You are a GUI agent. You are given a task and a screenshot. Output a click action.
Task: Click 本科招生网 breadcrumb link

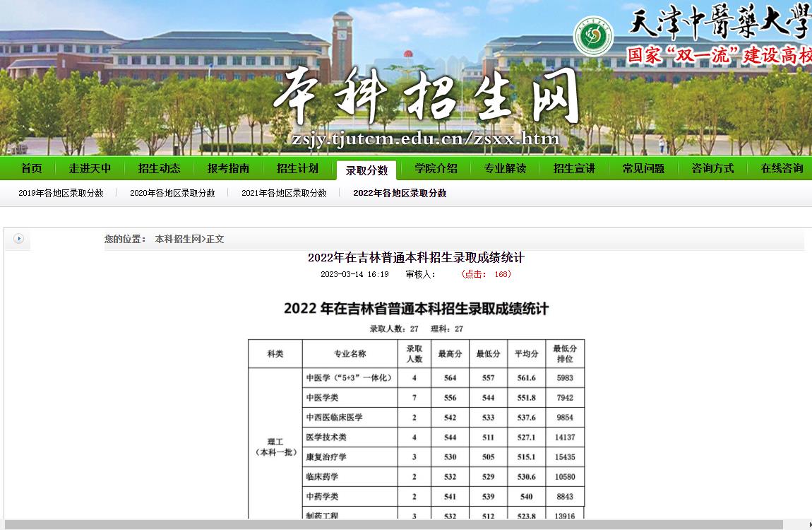(x=178, y=240)
